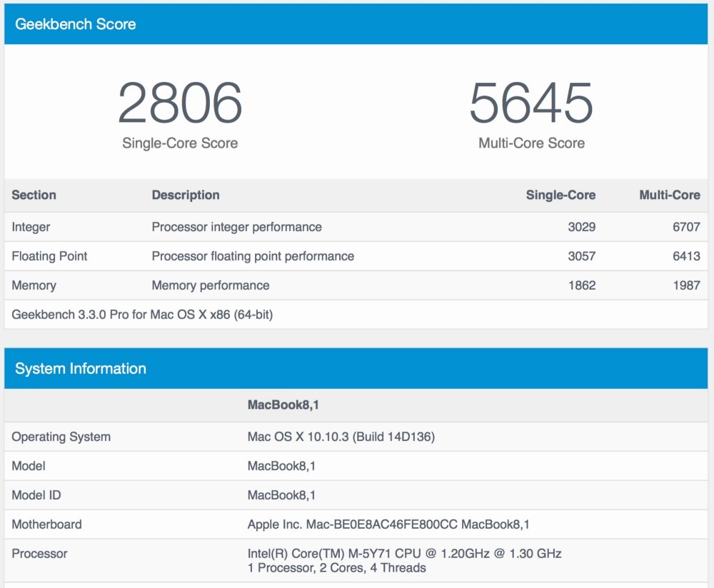714x588 pixels.
Task: Click the Apple Inc. Mac-BE0E8AC46FE800CC motherboard value
Action: pyautogui.click(x=388, y=524)
